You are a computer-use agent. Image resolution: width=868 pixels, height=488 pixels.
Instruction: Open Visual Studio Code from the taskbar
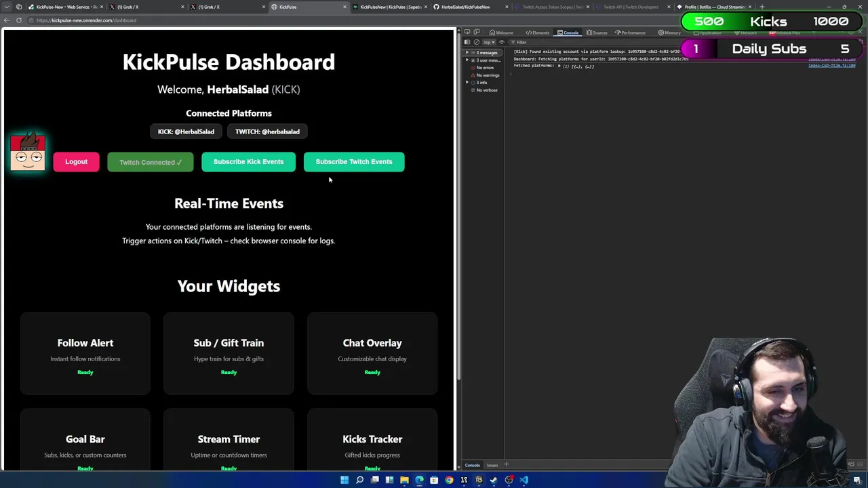(524, 480)
